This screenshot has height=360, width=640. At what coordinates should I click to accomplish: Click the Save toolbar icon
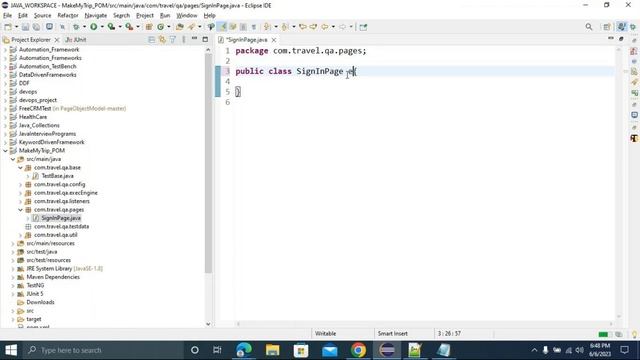(x=25, y=27)
